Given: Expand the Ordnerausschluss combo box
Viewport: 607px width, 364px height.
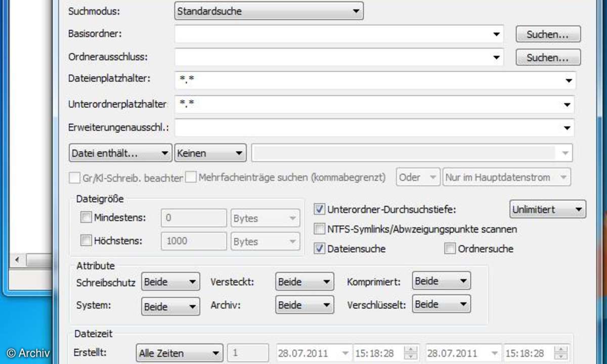Looking at the screenshot, I should pos(496,57).
